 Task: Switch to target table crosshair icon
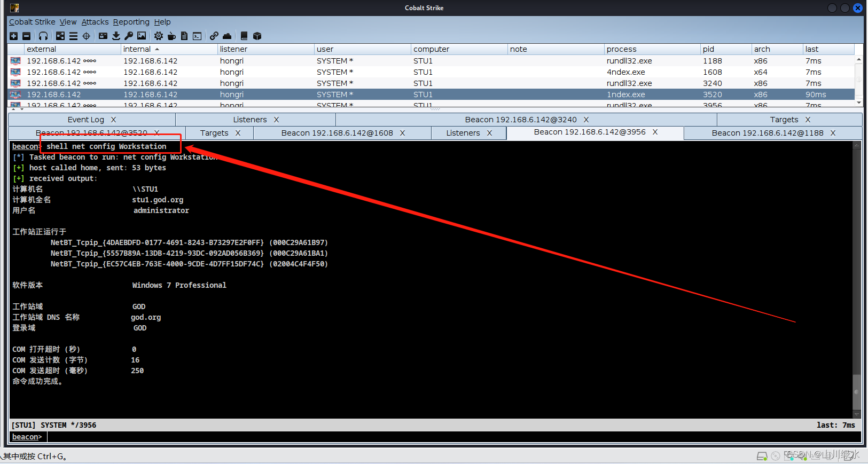pyautogui.click(x=86, y=36)
